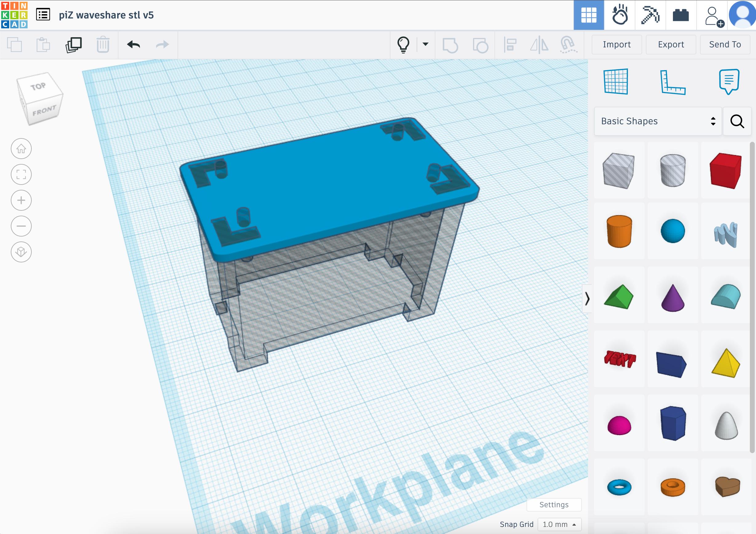Select the yellow Pyramid shape
The image size is (756, 534).
(726, 363)
